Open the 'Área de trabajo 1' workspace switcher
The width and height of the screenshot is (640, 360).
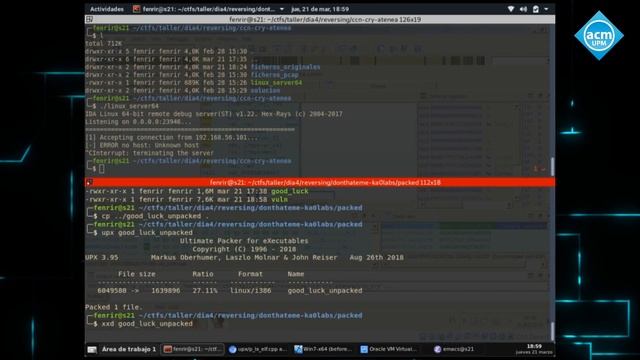point(129,349)
